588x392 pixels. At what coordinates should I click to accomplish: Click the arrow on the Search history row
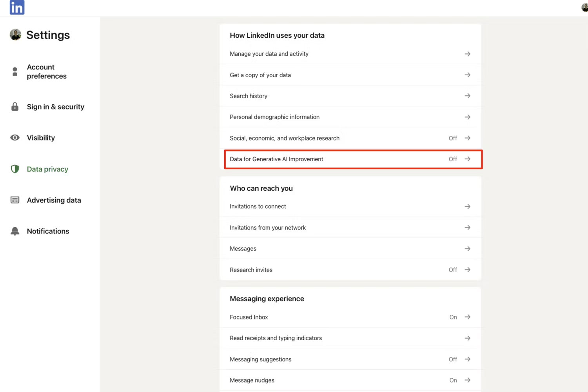(467, 96)
